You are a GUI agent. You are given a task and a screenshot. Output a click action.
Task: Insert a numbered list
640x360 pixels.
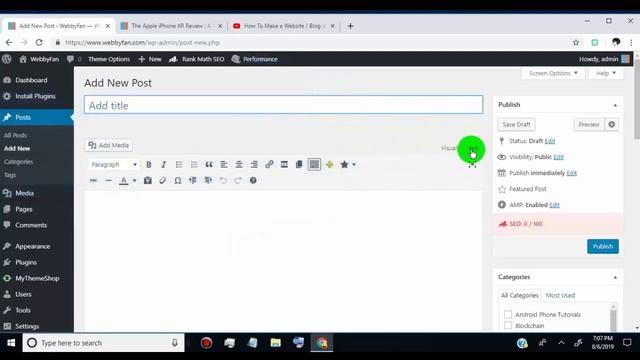[x=194, y=164]
